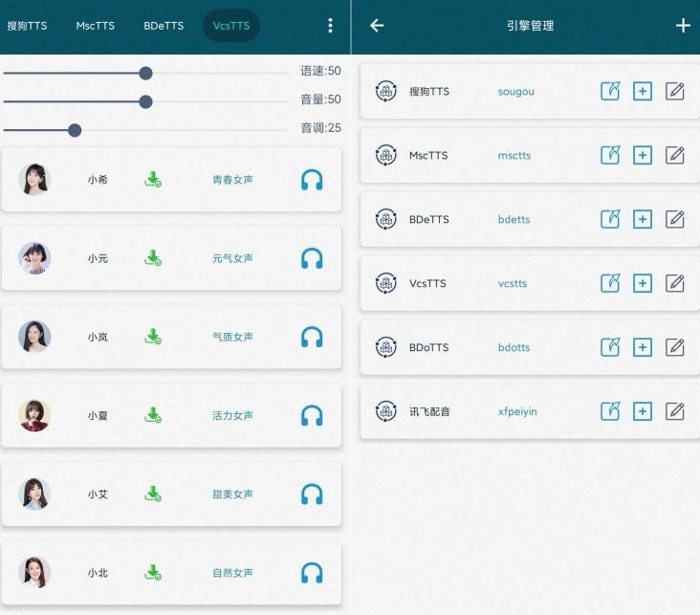Share the 讯飞配音 engine entry
The width and height of the screenshot is (700, 615).
610,411
